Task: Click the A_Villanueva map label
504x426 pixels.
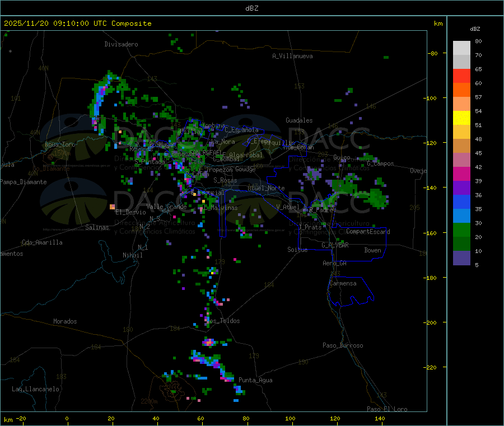Action: (292, 56)
